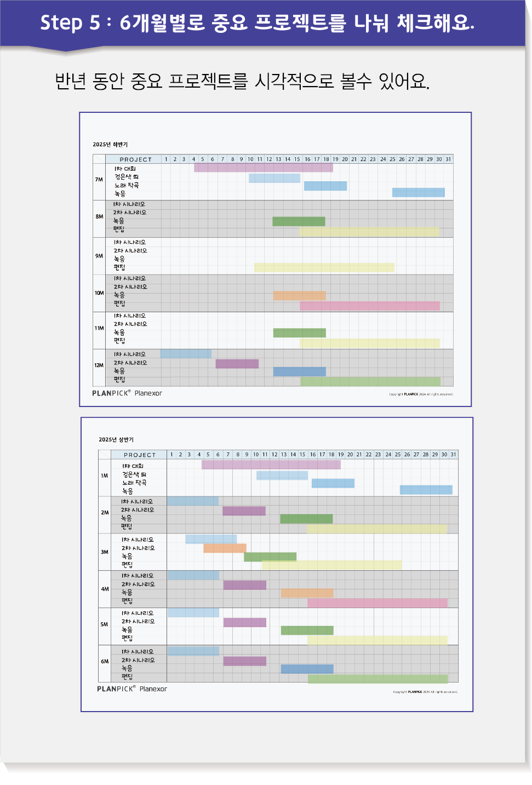
Task: Click the purple '2차 시나리오' bar in 12M
Action: coord(237,364)
